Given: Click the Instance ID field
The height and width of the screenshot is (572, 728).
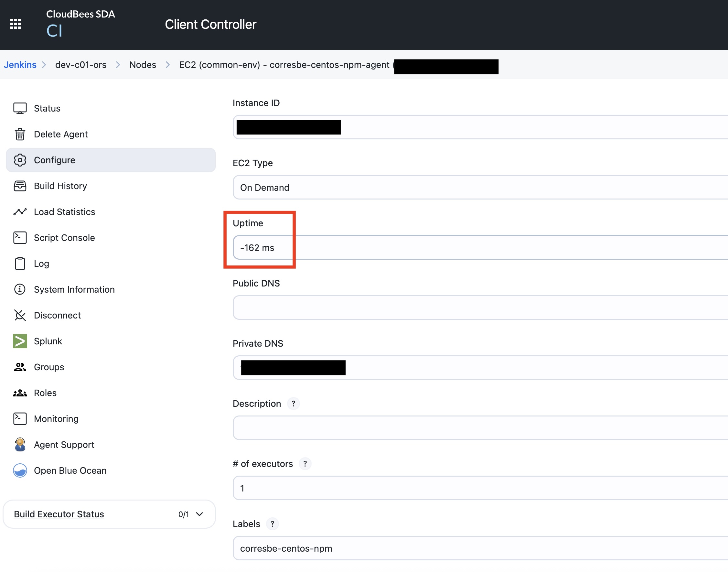Looking at the screenshot, I should [x=480, y=127].
